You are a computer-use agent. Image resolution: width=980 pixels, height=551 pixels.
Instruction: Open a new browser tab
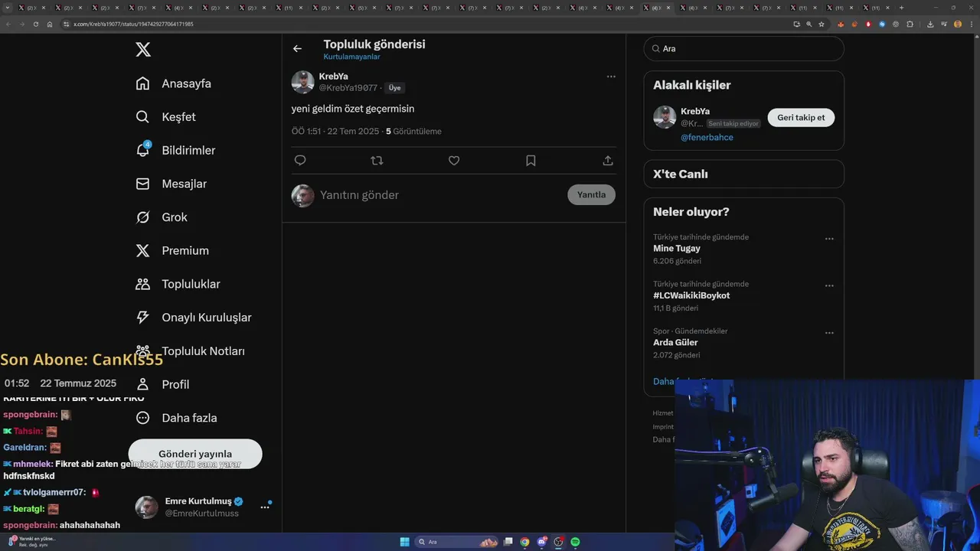901,8
